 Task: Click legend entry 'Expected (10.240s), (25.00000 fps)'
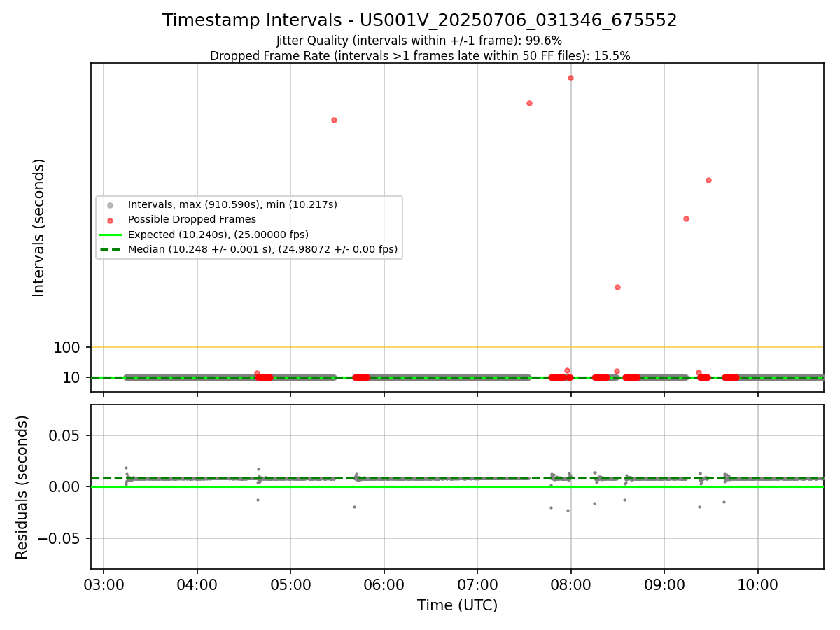218,234
